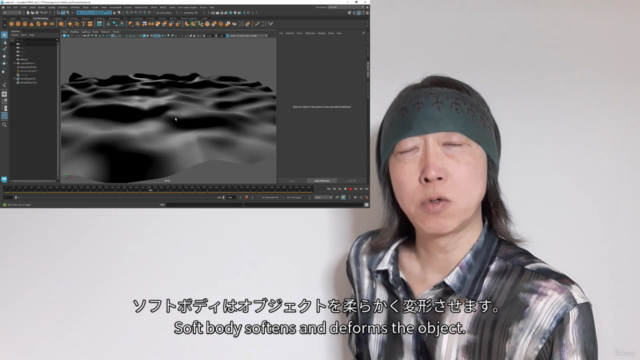Create a polygon cone from the shelf
The image size is (640, 360).
click(31, 24)
